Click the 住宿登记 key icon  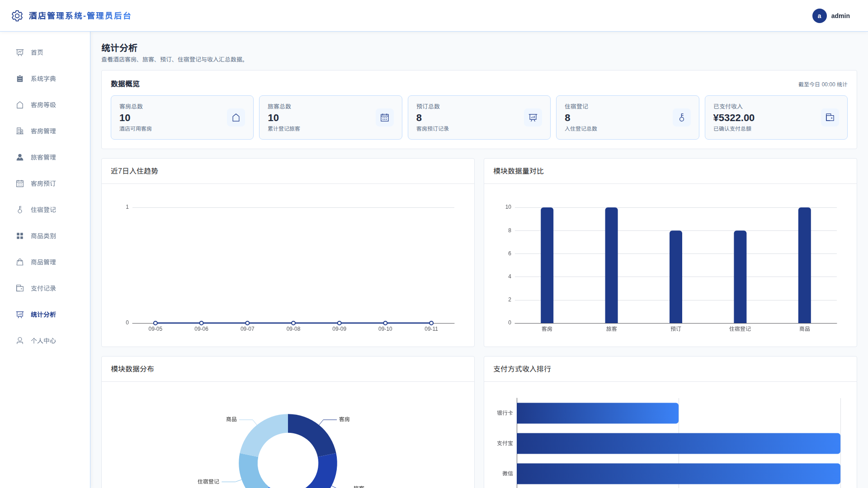(x=20, y=210)
